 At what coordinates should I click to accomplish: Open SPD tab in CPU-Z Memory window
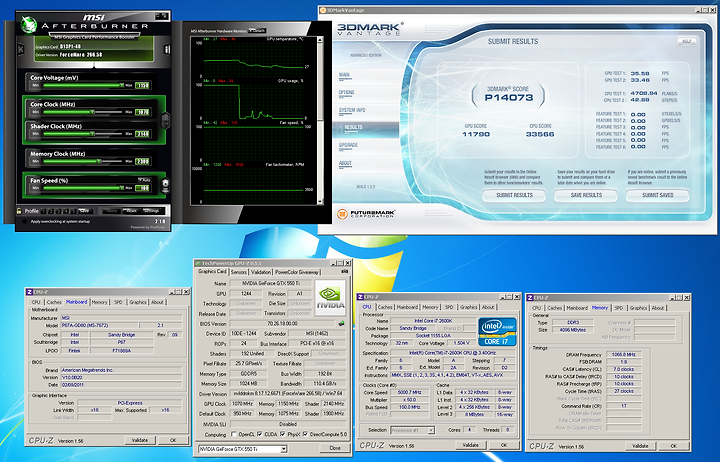pyautogui.click(x=619, y=308)
